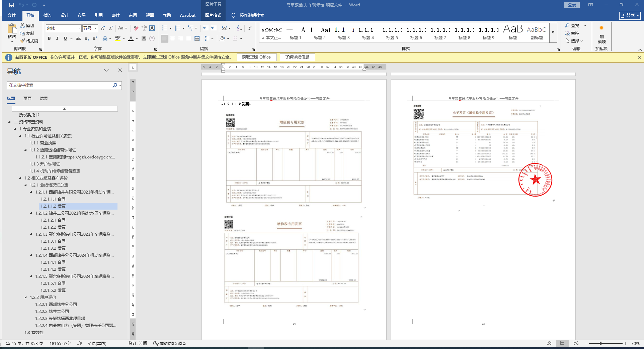Viewport: 644px width, 349px height.
Task: Toggle Track Changes status indicator
Action: click(138, 343)
